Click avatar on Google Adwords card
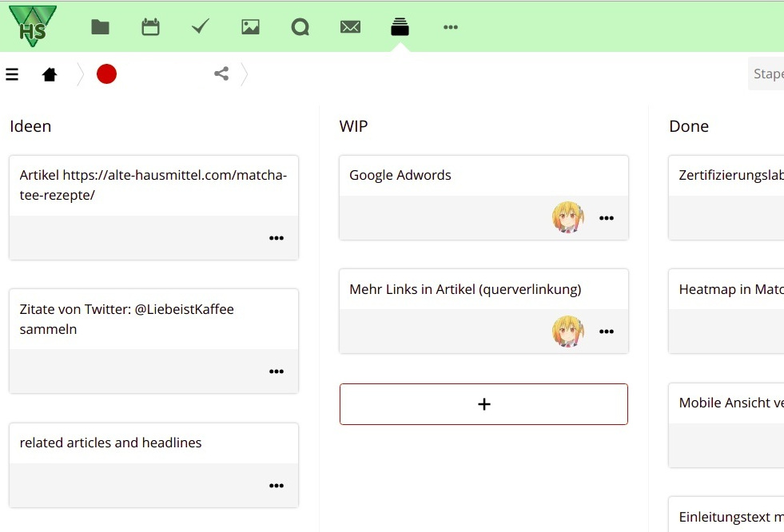The width and height of the screenshot is (784, 532). pos(567,217)
